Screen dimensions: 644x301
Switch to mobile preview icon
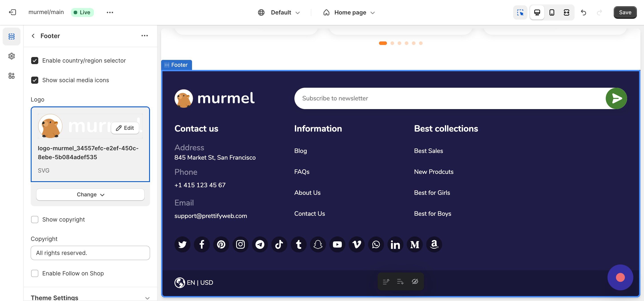click(x=552, y=12)
